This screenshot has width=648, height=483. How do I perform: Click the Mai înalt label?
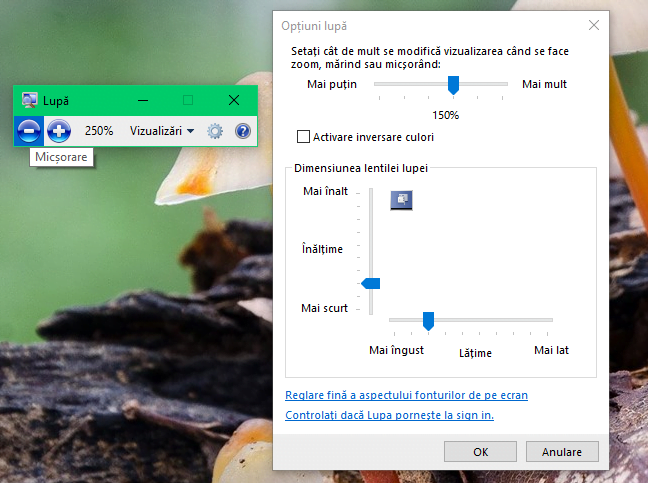coord(325,191)
